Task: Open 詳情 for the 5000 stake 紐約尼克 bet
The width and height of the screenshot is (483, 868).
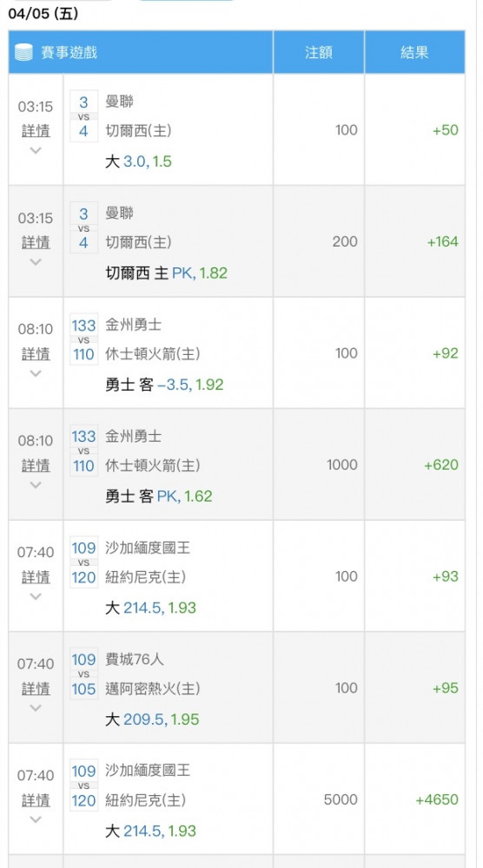Action: point(36,800)
